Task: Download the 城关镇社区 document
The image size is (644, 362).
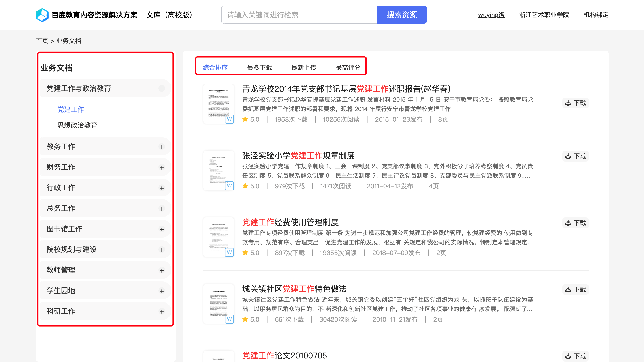Action: click(x=575, y=290)
